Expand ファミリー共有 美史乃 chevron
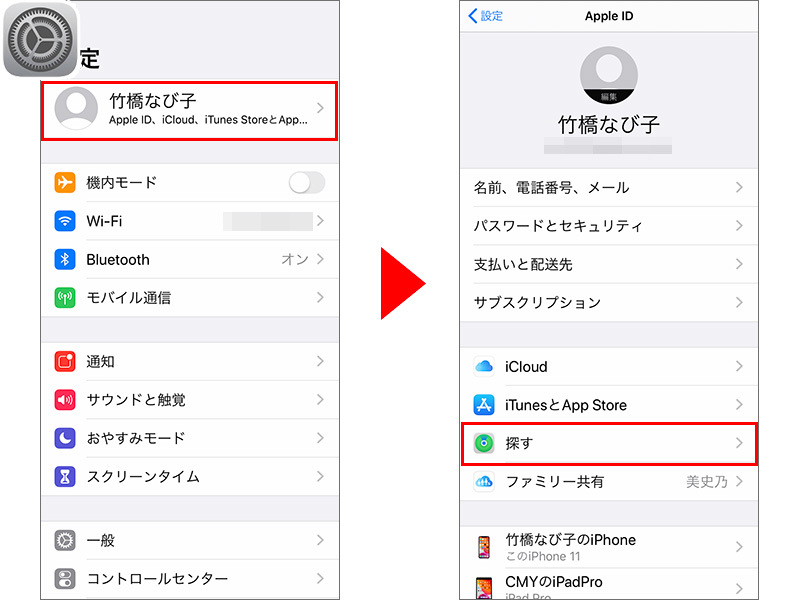Viewport: 800px width, 600px height. click(739, 481)
